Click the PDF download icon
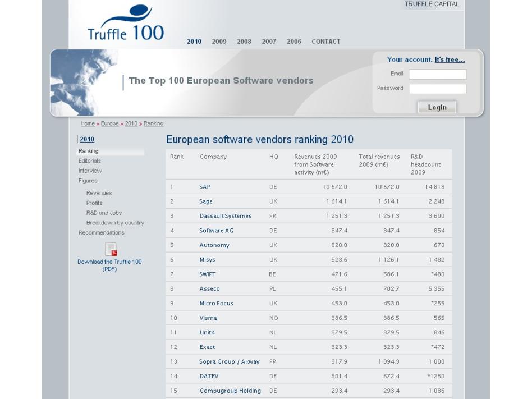 (111, 249)
